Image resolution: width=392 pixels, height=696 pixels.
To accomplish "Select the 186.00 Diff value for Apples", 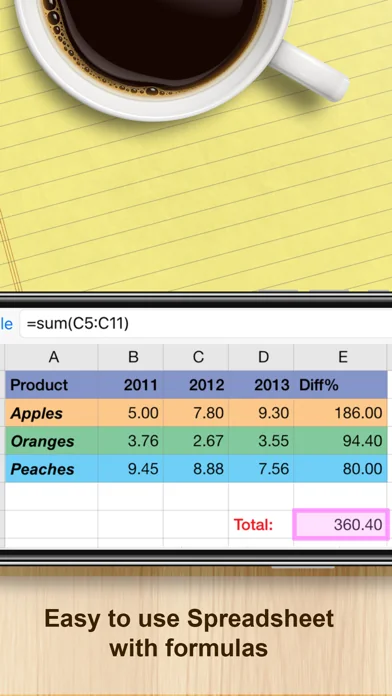I will pyautogui.click(x=341, y=413).
